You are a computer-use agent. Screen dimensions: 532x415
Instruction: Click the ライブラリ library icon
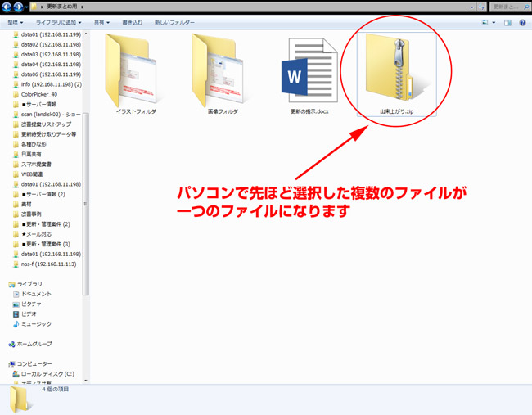[x=12, y=284]
